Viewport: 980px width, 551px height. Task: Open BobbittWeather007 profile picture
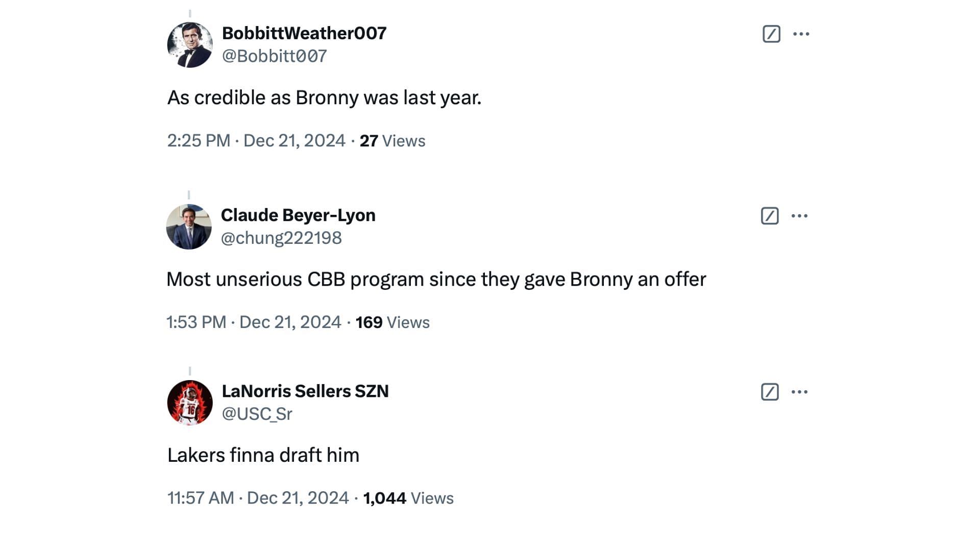(x=190, y=45)
